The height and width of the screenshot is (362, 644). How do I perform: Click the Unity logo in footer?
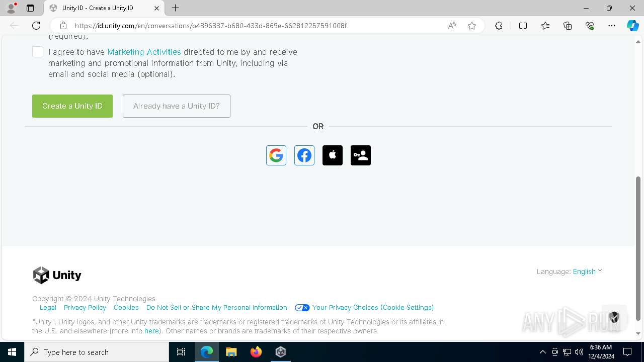pos(57,275)
